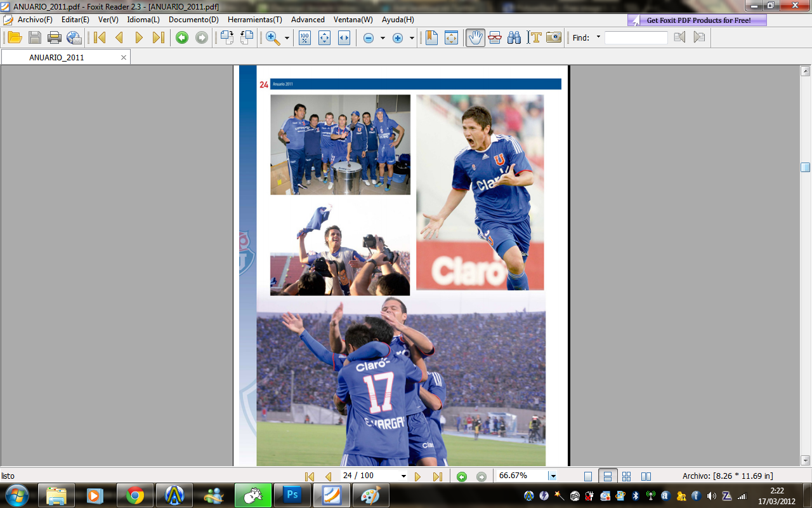Go to next page from top toolbar
Screen dimensions: 812x508
coord(139,37)
